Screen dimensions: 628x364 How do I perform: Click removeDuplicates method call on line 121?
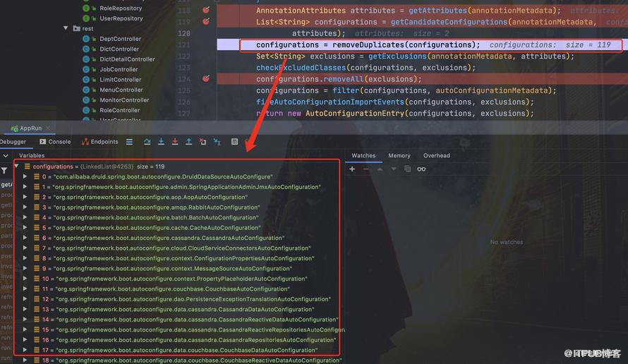pyautogui.click(x=368, y=45)
